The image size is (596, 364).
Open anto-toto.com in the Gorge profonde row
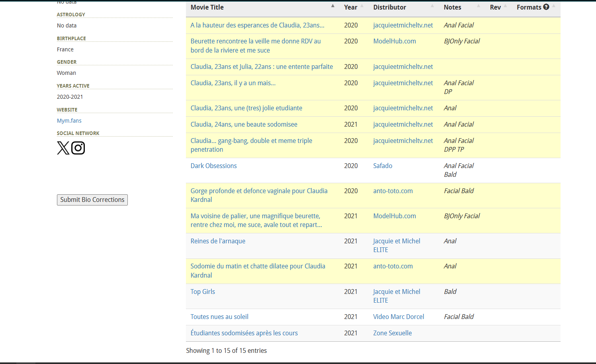[393, 191]
